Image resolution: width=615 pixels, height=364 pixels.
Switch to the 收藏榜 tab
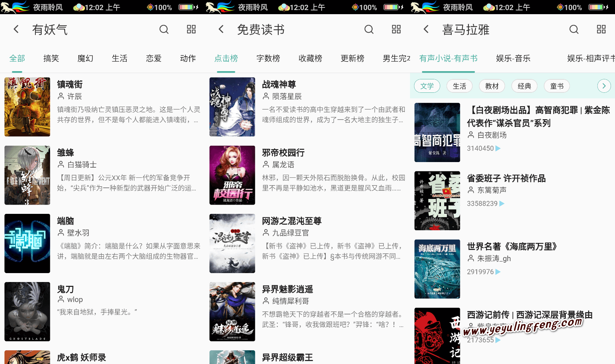(310, 58)
